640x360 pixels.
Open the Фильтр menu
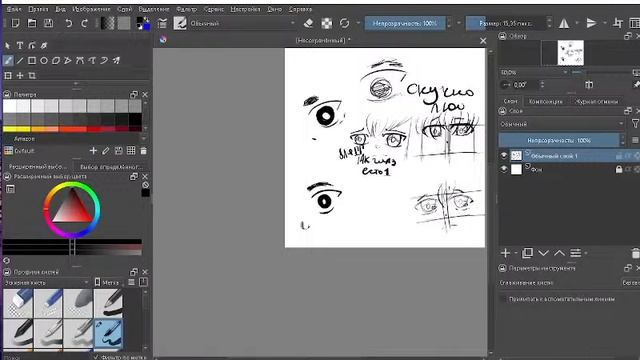tap(187, 9)
